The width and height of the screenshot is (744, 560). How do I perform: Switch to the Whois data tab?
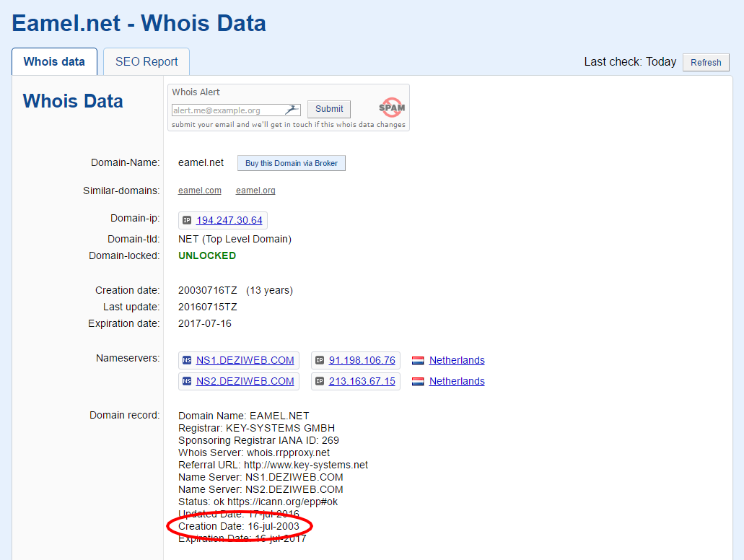[x=55, y=61]
